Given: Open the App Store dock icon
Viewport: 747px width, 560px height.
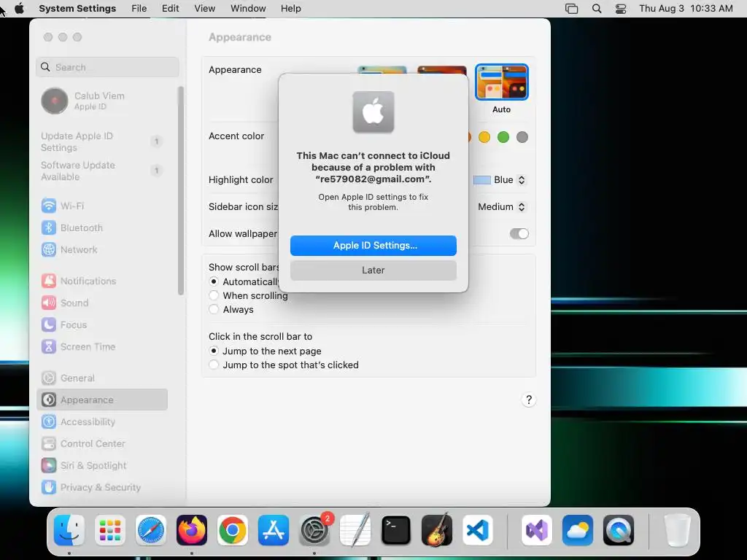Looking at the screenshot, I should (274, 530).
